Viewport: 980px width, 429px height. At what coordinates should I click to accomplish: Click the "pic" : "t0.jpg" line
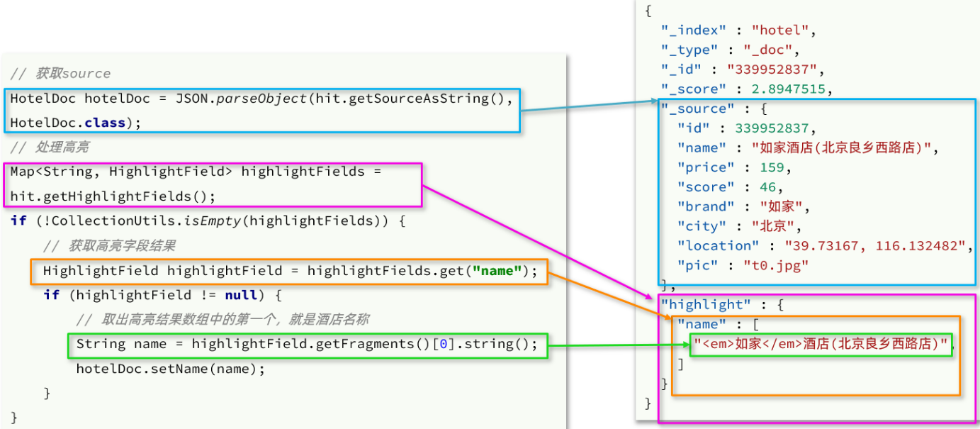(x=743, y=266)
